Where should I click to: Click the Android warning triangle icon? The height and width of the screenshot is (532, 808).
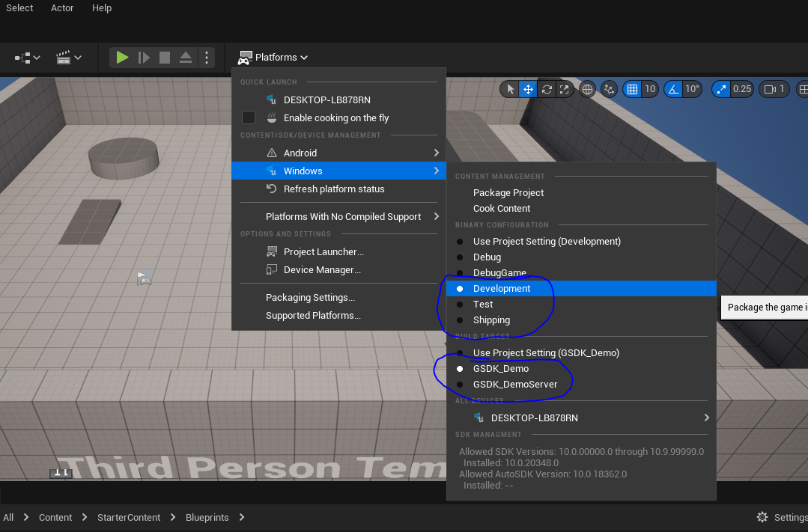272,153
